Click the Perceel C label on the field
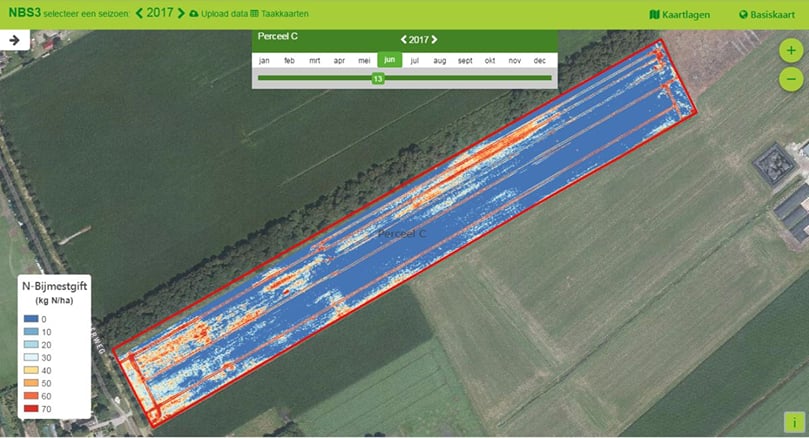Screen dimensions: 809x438 (x=402, y=234)
